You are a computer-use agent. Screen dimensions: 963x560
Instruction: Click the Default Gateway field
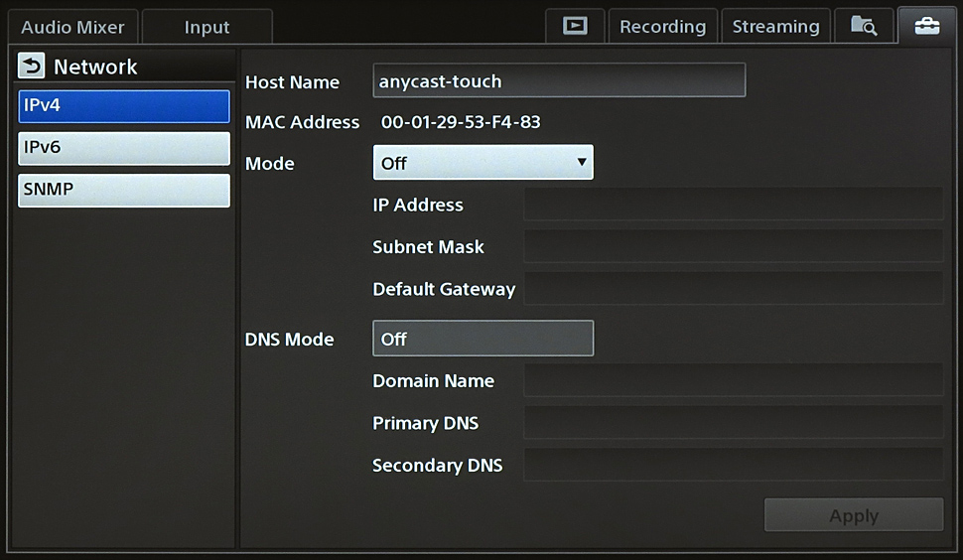click(733, 289)
